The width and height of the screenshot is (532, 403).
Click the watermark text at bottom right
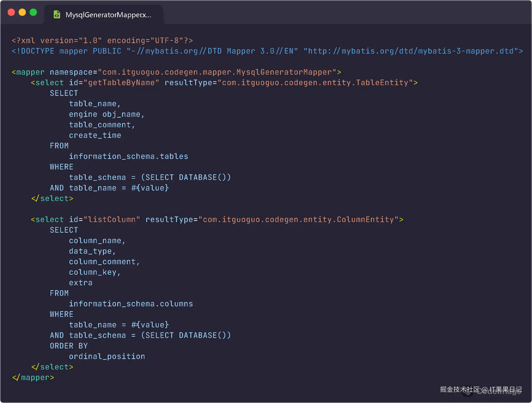point(481,390)
